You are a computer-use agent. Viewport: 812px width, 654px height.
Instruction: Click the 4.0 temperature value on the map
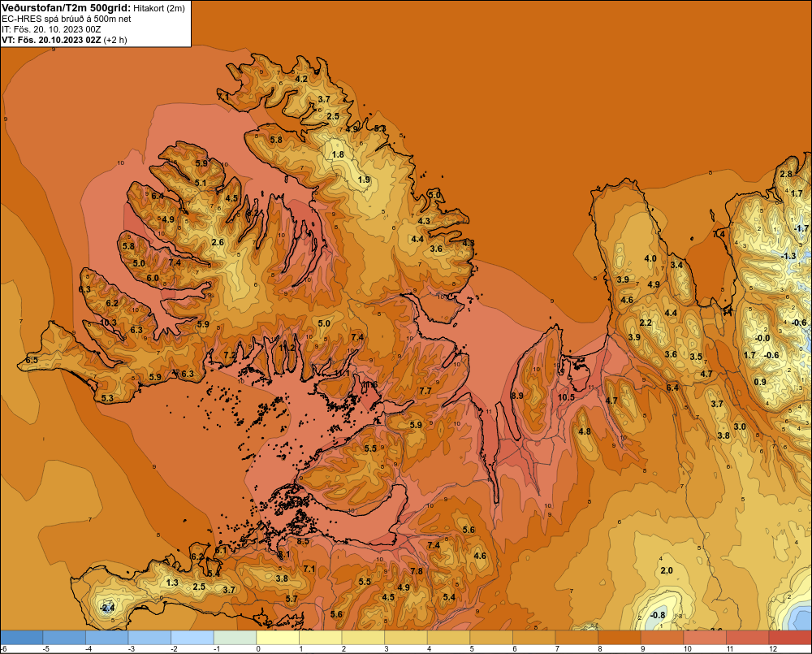650,258
